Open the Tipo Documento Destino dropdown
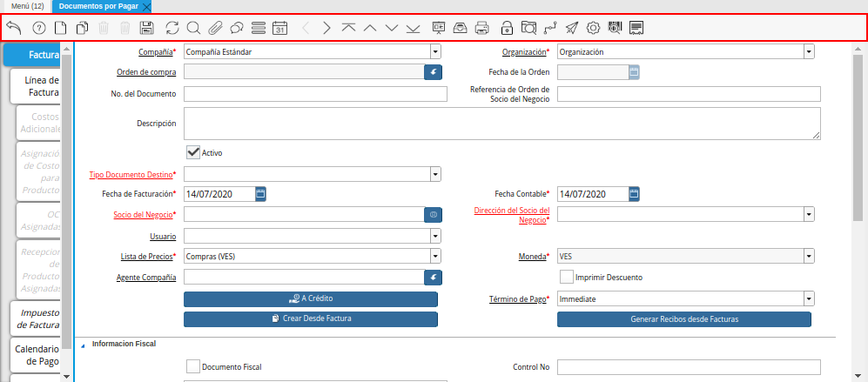 435,175
